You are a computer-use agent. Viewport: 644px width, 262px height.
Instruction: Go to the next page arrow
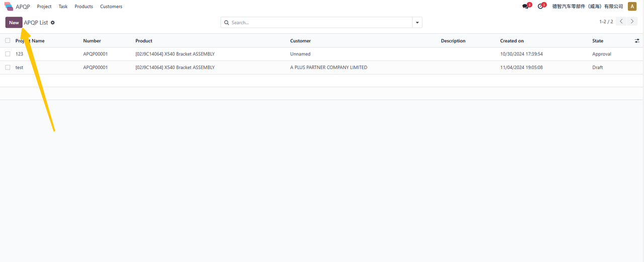pyautogui.click(x=633, y=22)
